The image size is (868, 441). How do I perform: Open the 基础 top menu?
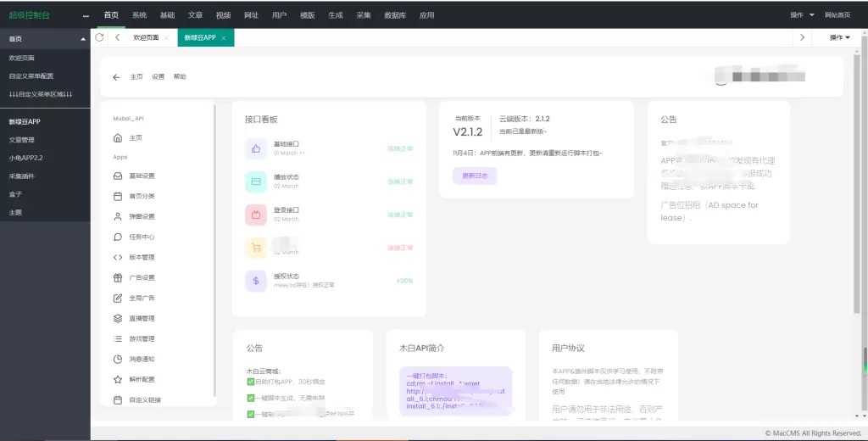pos(167,15)
